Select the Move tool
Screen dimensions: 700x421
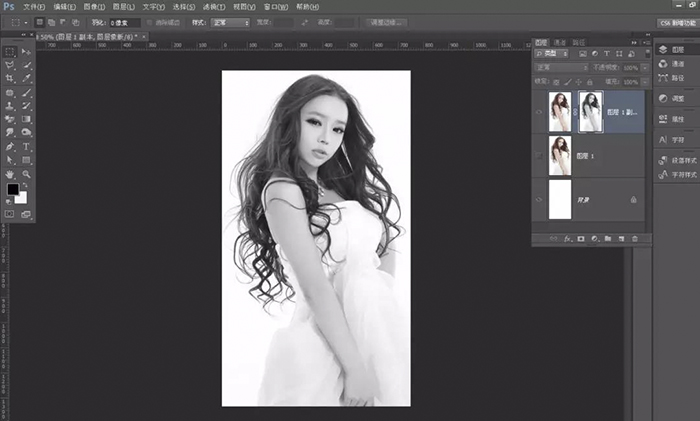click(x=26, y=50)
